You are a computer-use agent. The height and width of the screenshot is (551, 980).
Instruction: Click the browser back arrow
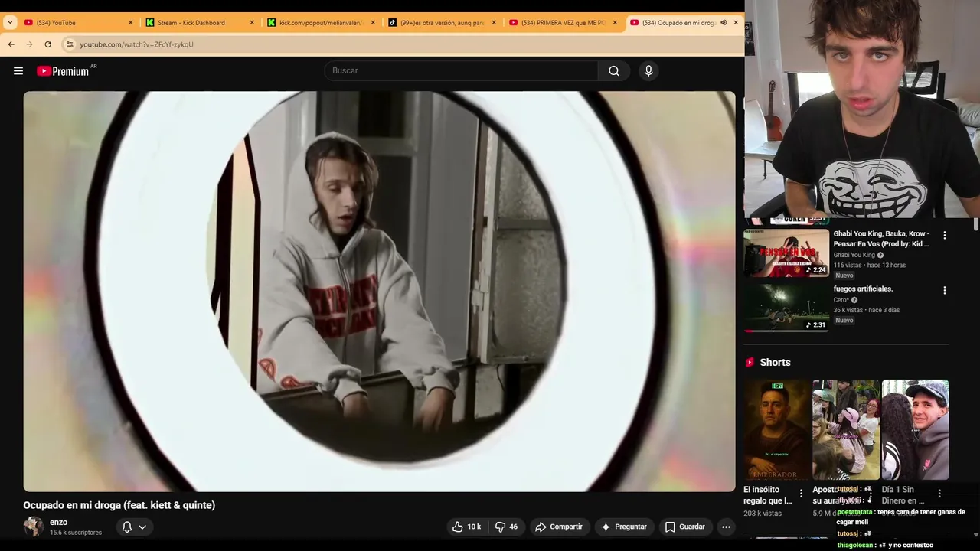coord(11,44)
